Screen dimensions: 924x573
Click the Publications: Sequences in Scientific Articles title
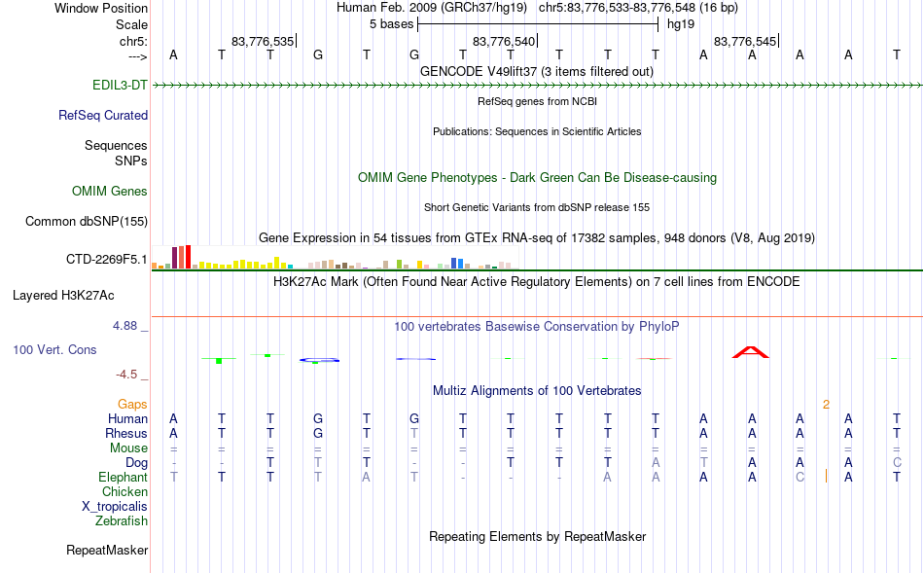click(537, 131)
